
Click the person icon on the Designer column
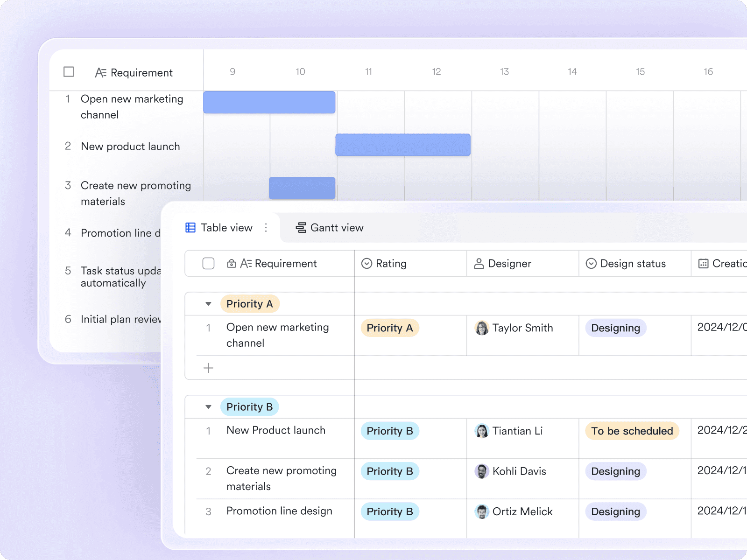pos(479,264)
